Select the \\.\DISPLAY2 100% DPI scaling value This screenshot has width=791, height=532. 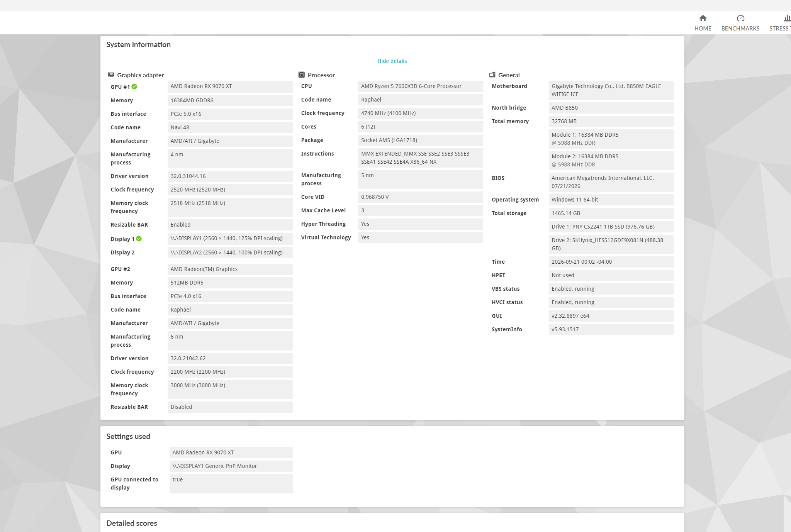coord(230,252)
